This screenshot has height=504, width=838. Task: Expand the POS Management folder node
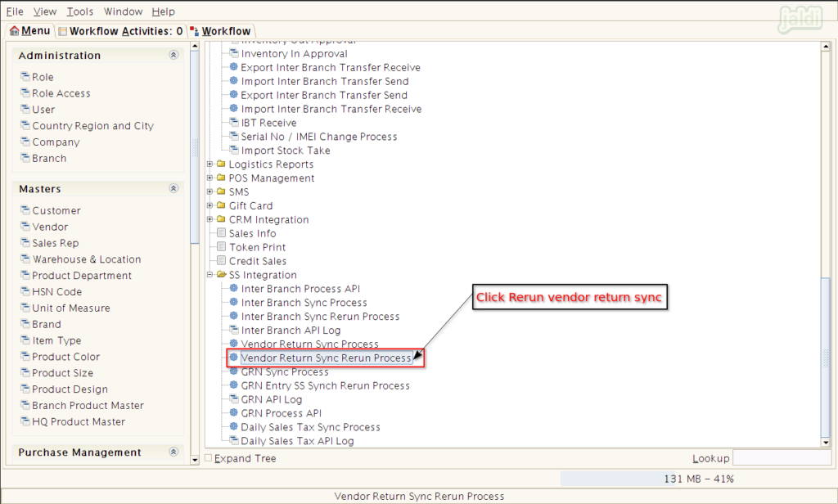(209, 178)
